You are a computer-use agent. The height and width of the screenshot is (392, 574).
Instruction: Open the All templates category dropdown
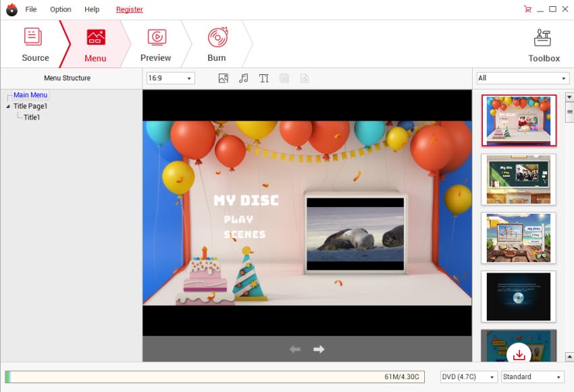click(521, 78)
